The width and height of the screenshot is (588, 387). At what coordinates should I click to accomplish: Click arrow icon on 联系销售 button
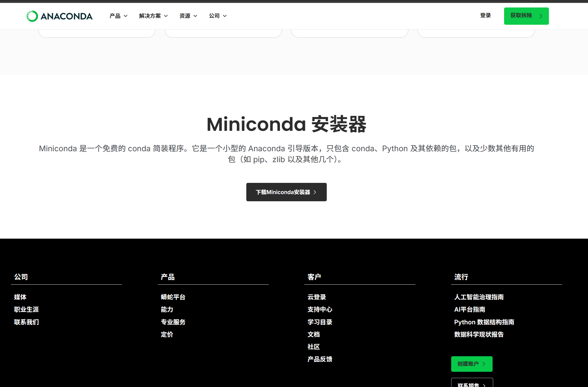pos(484,385)
